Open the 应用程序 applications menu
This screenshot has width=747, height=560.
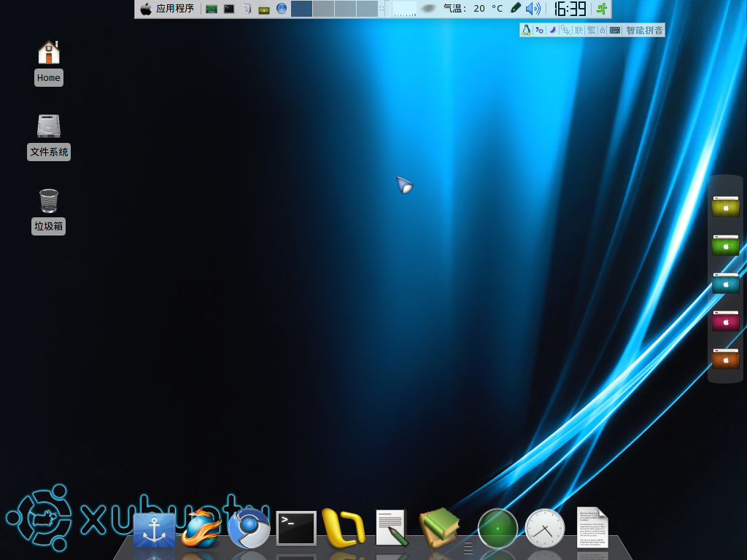point(167,9)
